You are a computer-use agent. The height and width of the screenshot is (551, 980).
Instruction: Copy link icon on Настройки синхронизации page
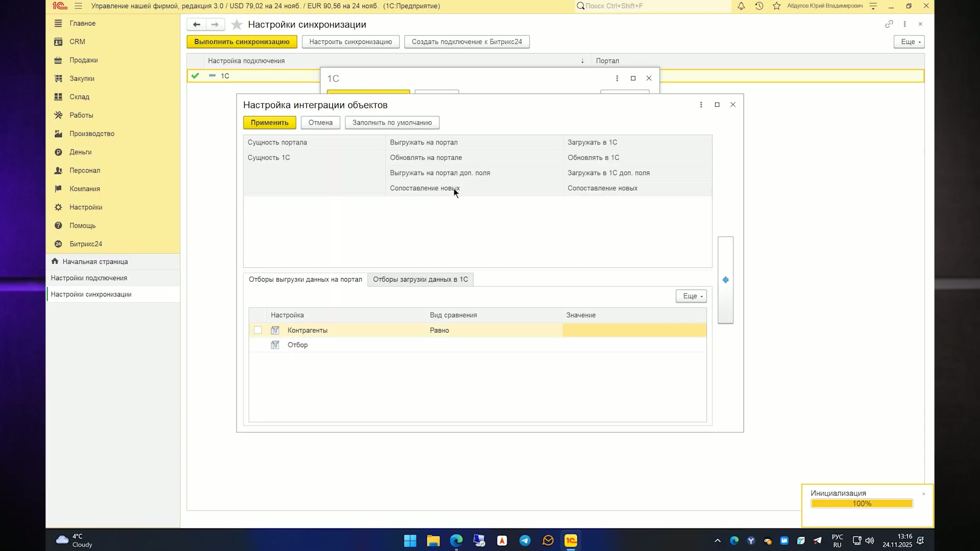[889, 24]
